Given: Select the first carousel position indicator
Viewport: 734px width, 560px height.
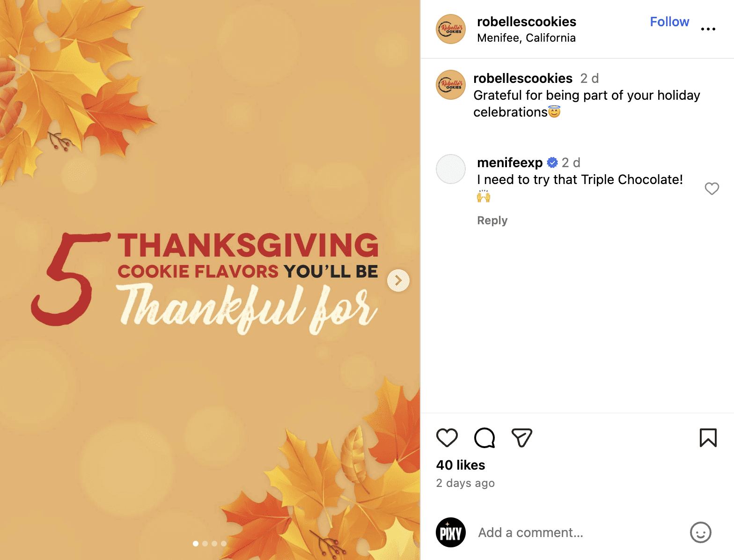Looking at the screenshot, I should pyautogui.click(x=196, y=544).
